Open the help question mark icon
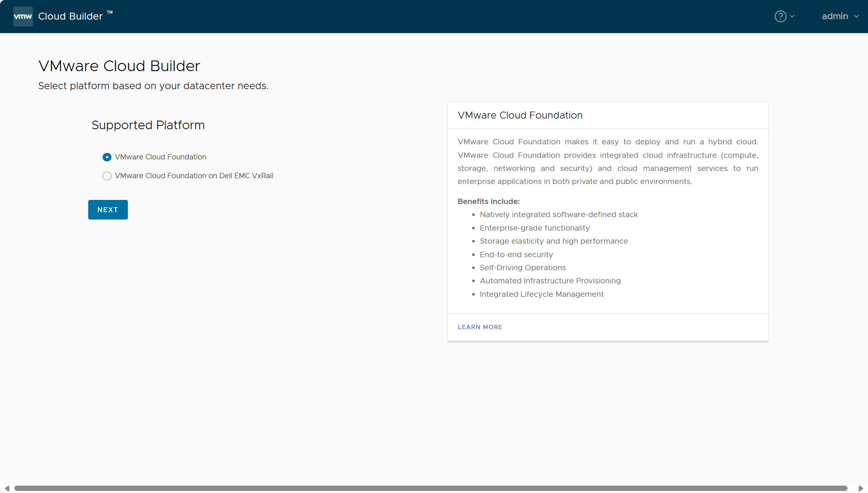The width and height of the screenshot is (868, 493). (x=780, y=16)
